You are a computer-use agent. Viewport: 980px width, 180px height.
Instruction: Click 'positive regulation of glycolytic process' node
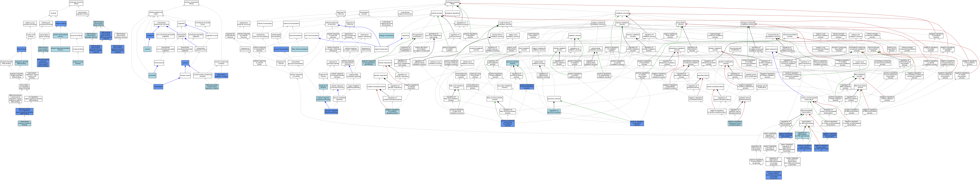(637, 123)
